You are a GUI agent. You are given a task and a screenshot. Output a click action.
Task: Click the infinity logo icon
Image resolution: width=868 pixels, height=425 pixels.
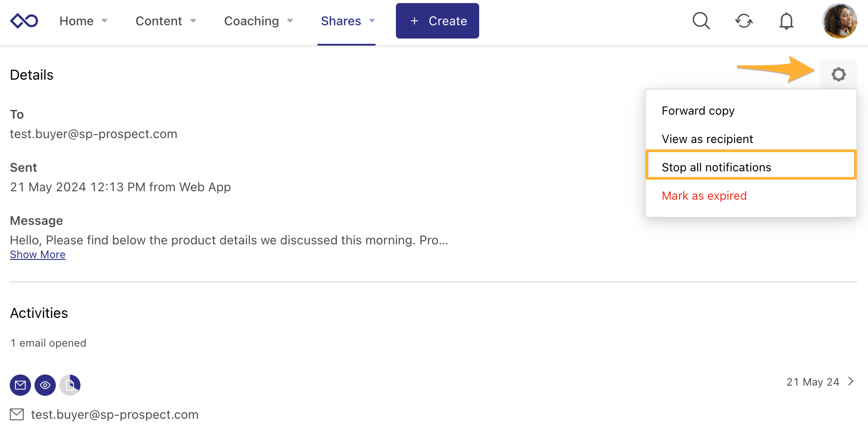(x=24, y=21)
